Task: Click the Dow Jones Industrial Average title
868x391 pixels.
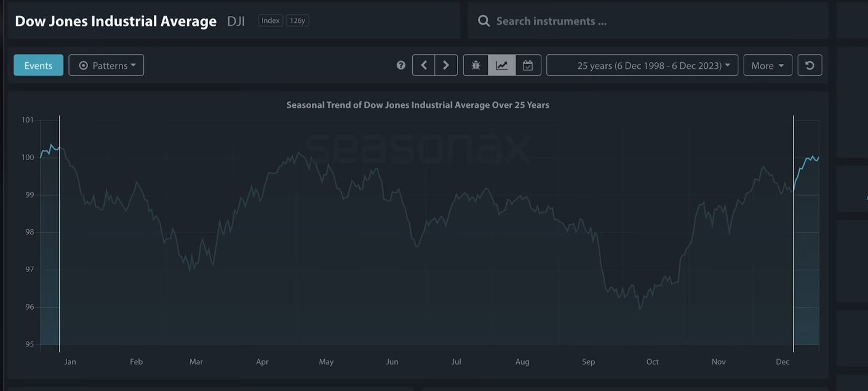Action: point(116,21)
